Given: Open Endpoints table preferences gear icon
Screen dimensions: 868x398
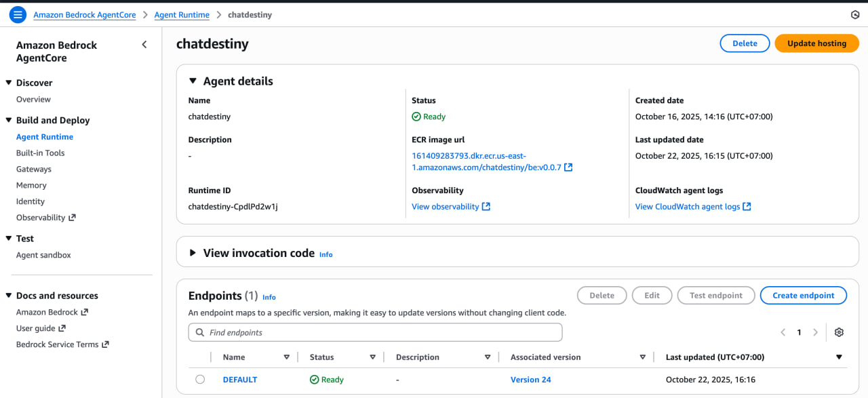Looking at the screenshot, I should tap(839, 332).
